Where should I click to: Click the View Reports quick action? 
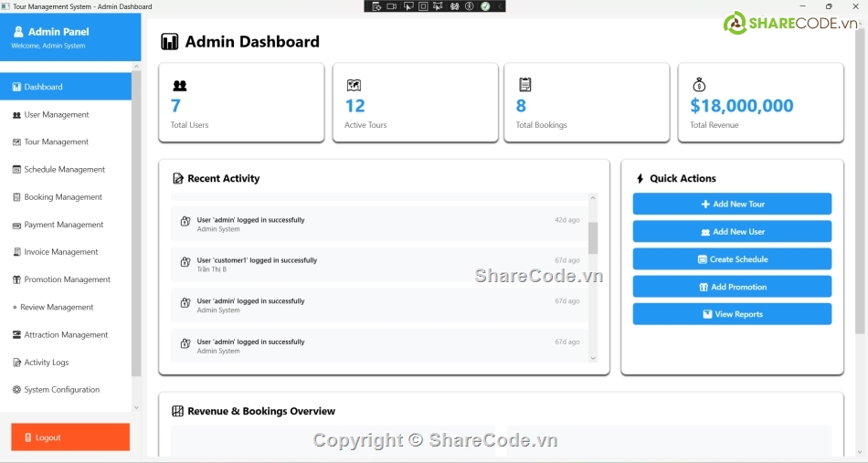732,314
